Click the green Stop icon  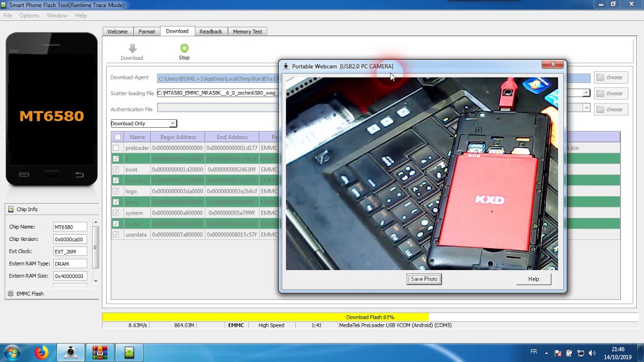(x=184, y=48)
